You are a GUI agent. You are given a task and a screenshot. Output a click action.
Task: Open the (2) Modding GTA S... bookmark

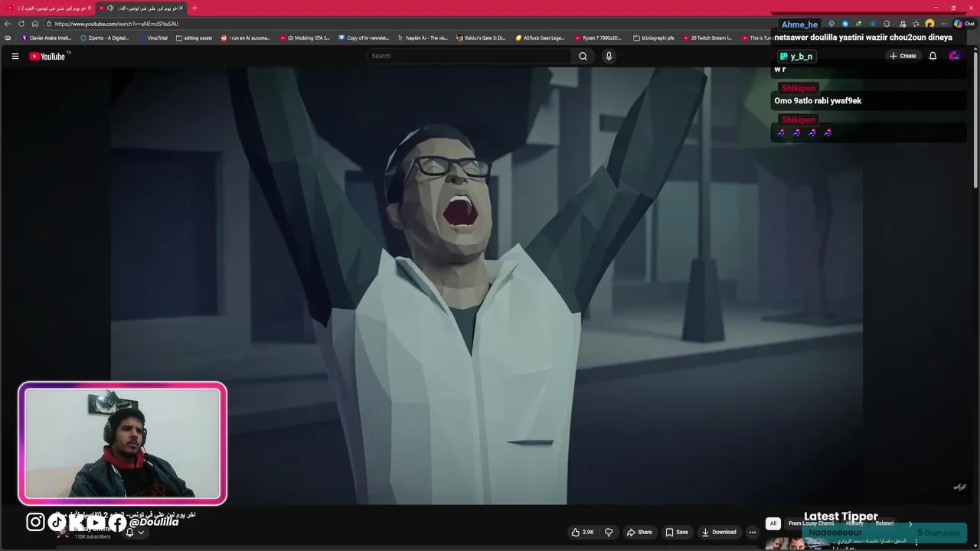[305, 37]
